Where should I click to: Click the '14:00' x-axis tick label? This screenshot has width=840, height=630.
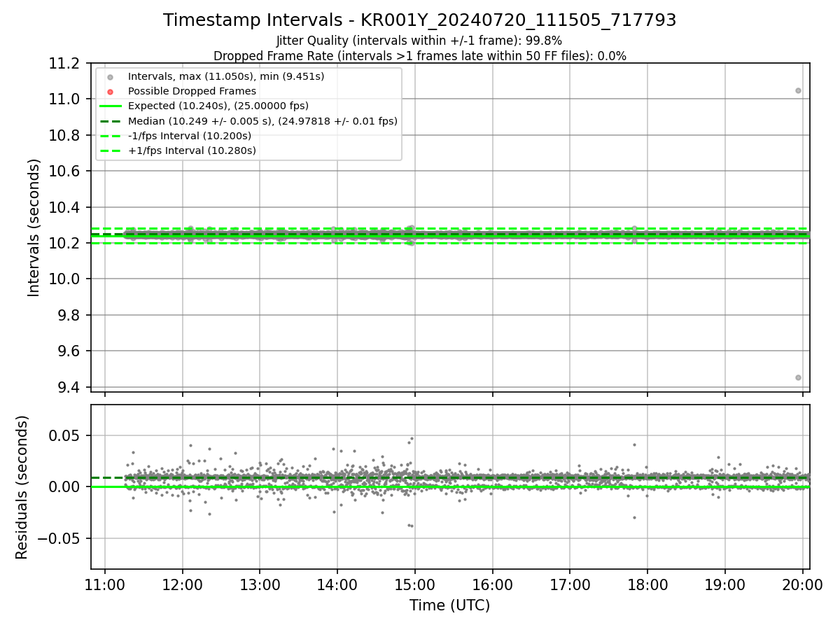coord(337,584)
